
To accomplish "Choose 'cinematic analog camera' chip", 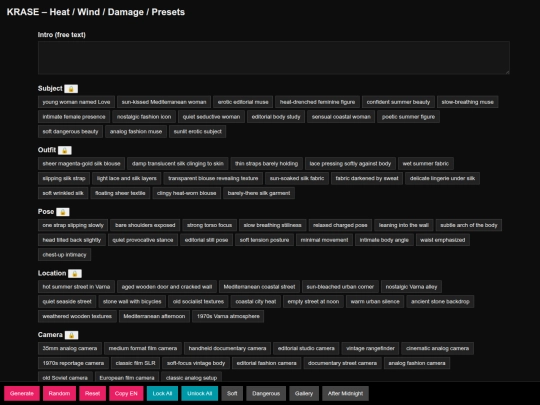I will 437,349.
